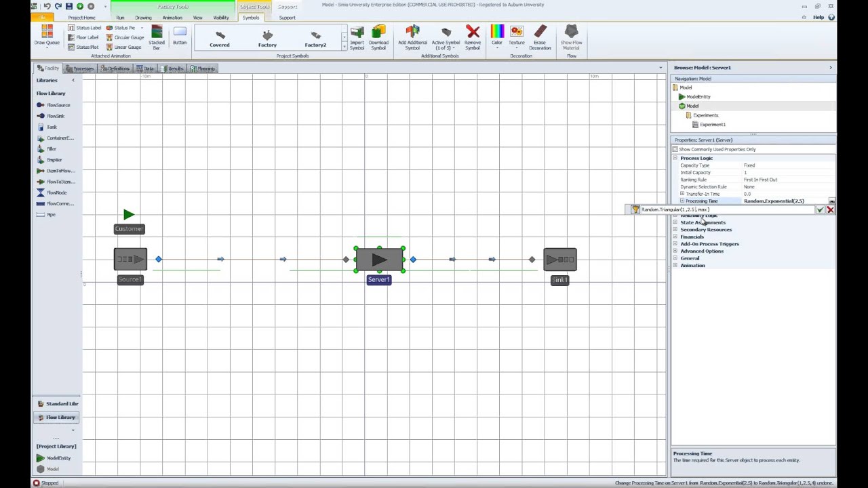This screenshot has height=488, width=868.
Task: Switch to Drawing ribbon tab
Action: coord(143,18)
